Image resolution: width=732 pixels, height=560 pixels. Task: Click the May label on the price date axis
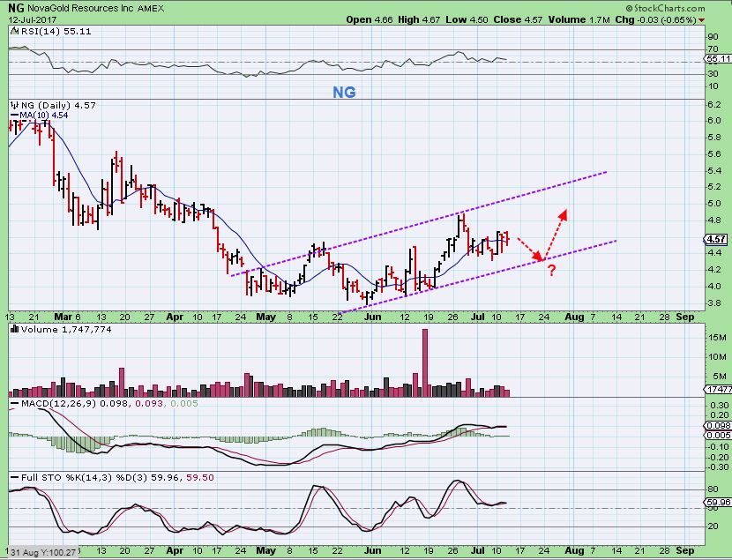(265, 317)
